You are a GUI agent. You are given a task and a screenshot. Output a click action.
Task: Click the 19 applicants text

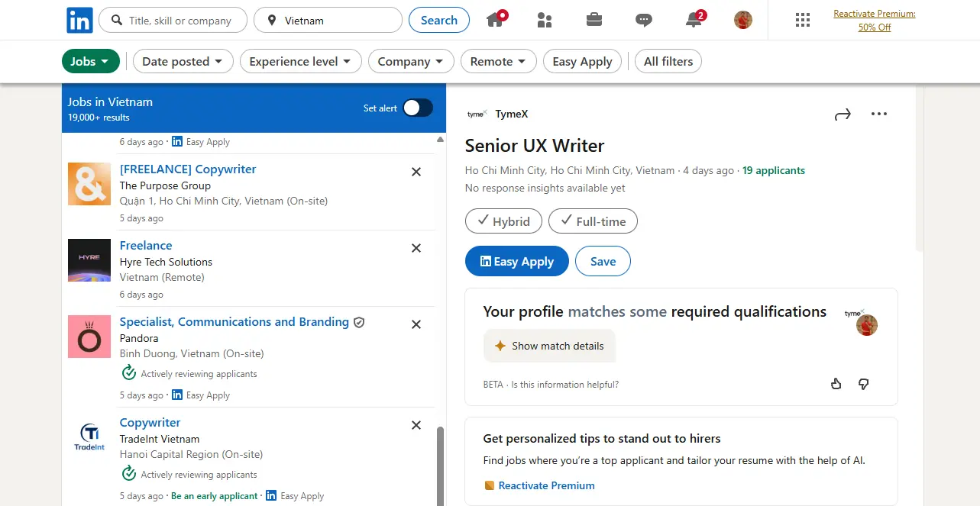click(x=774, y=170)
